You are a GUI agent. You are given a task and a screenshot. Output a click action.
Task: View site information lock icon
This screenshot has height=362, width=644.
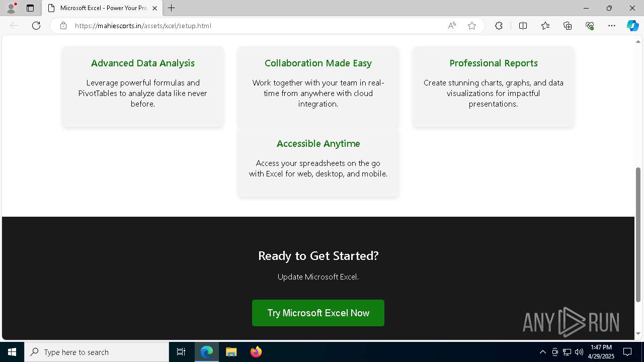click(x=63, y=26)
